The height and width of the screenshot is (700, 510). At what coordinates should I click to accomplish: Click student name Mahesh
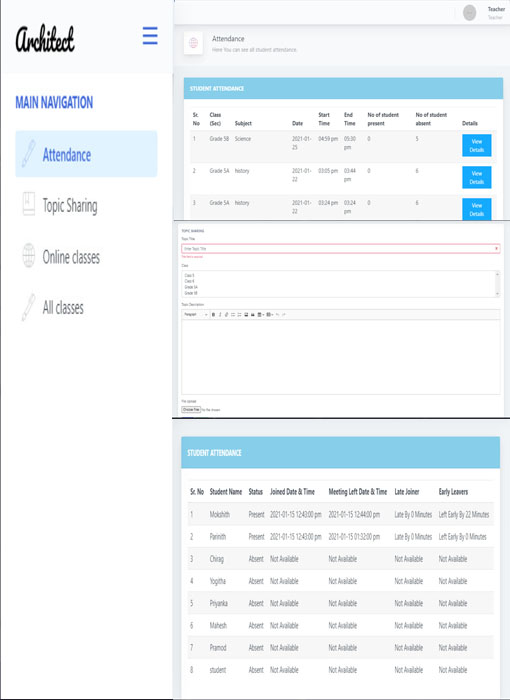(x=218, y=625)
